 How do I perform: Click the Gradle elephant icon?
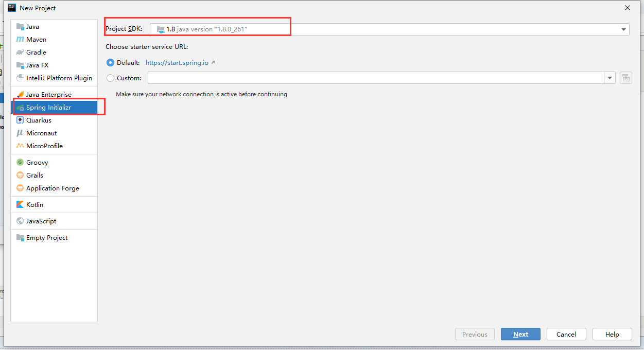point(20,52)
